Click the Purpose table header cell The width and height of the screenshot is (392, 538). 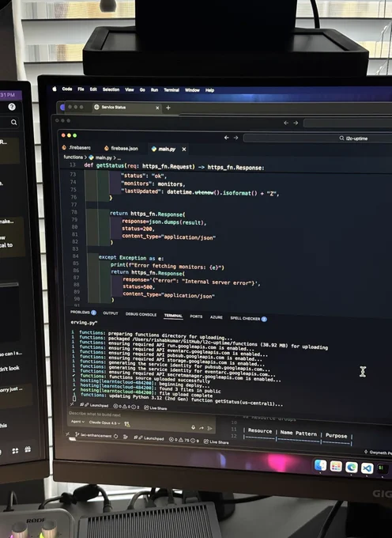point(336,435)
